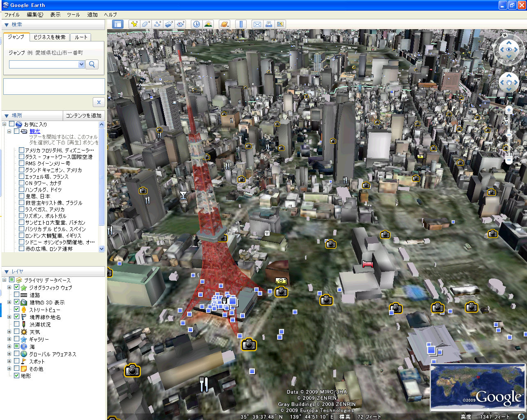Select ラスベガス、アメリカ in the places list
The height and width of the screenshot is (420, 527).
pos(45,209)
